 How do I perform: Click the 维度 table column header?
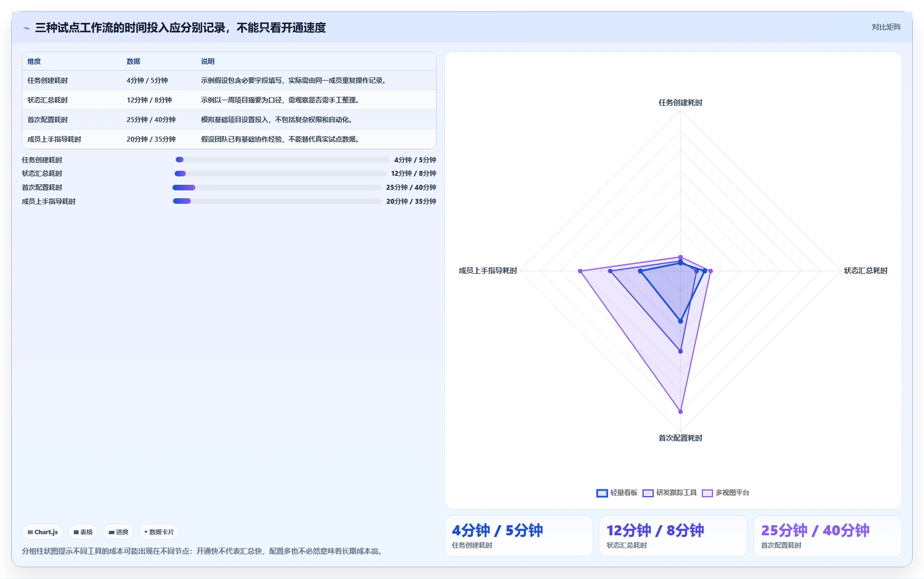coord(34,62)
